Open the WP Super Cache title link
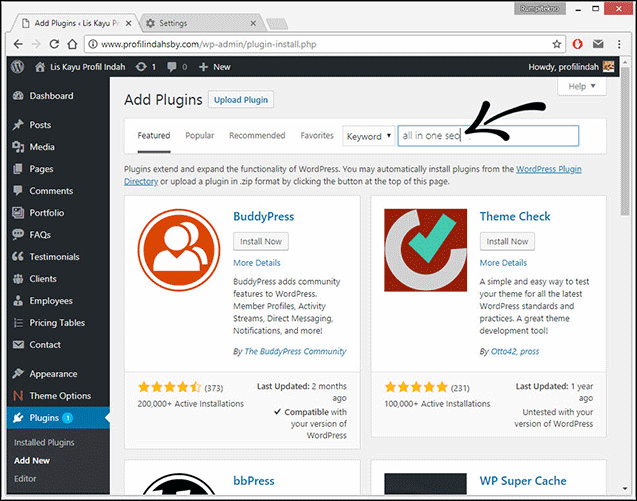Viewport: 637px width, 501px height. 523,481
